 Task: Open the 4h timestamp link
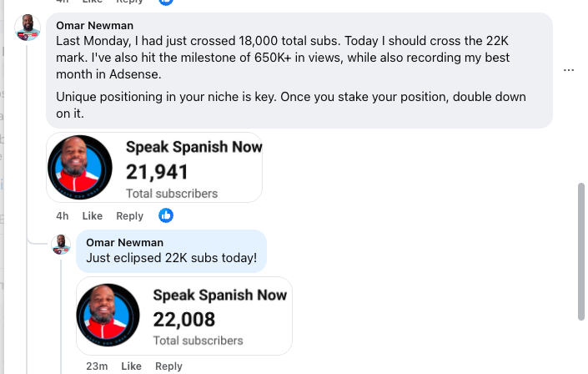point(62,216)
